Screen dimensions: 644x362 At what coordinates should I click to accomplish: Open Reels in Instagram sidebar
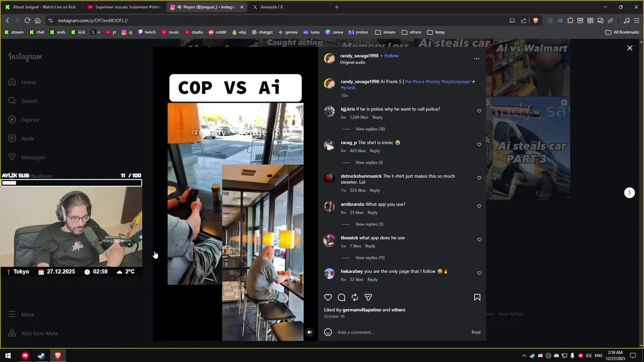coord(21,138)
